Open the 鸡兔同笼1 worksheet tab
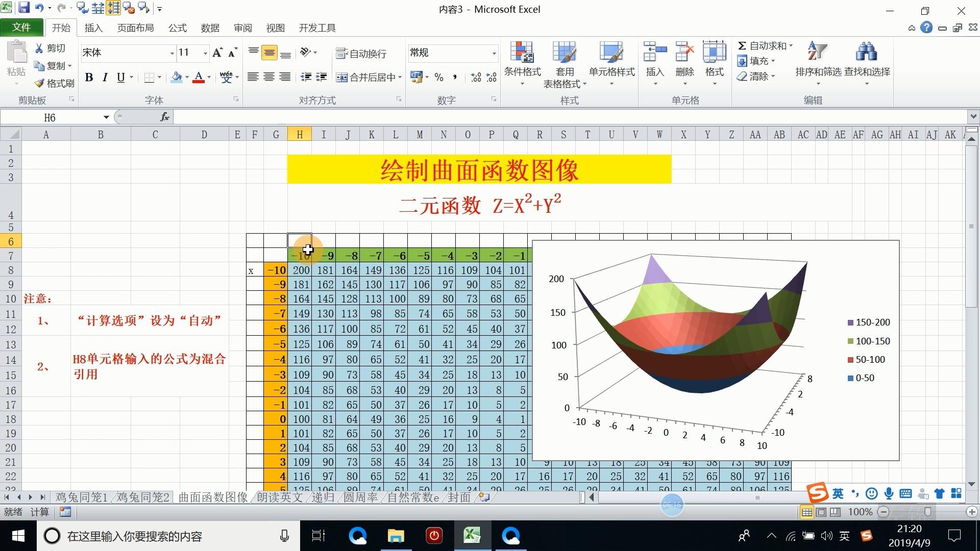980x551 pixels. pyautogui.click(x=82, y=497)
